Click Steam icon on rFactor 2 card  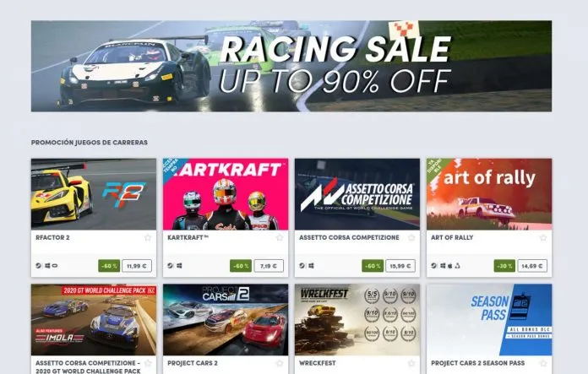click(39, 266)
